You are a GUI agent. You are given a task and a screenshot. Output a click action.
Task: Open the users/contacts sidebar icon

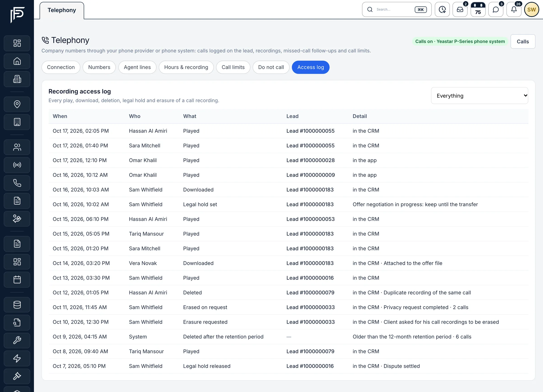[17, 147]
